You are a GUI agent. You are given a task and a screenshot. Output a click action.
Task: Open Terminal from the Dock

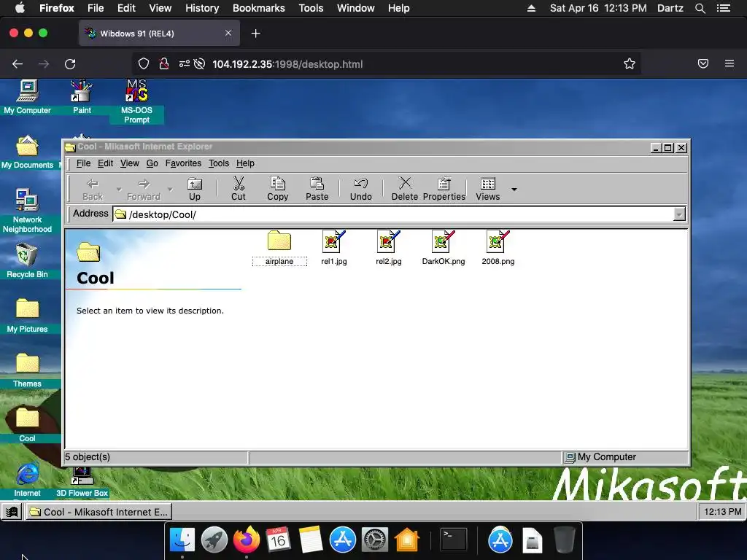click(453, 540)
